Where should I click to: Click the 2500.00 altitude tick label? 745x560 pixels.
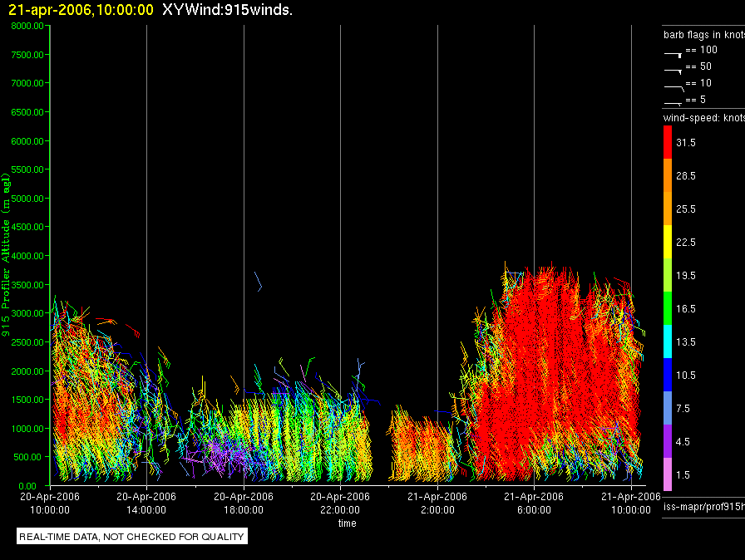tap(27, 342)
